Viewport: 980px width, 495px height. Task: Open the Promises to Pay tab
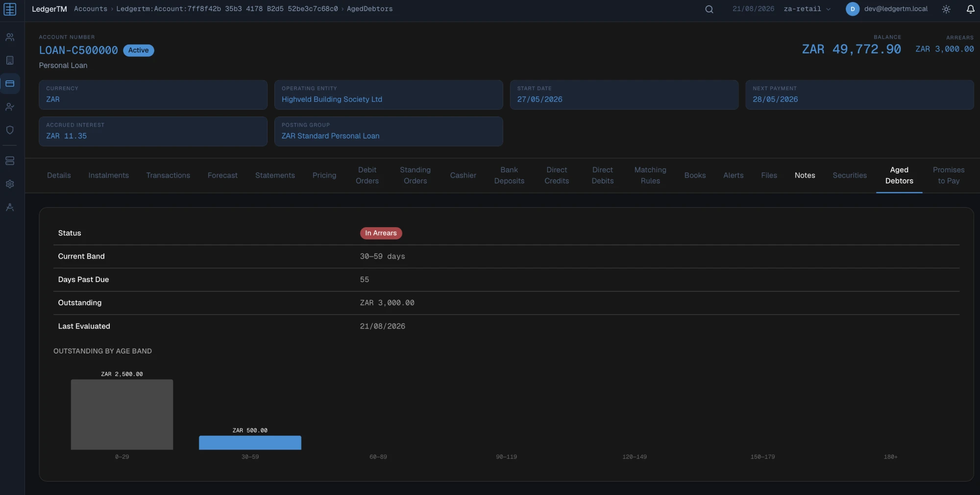pos(949,175)
